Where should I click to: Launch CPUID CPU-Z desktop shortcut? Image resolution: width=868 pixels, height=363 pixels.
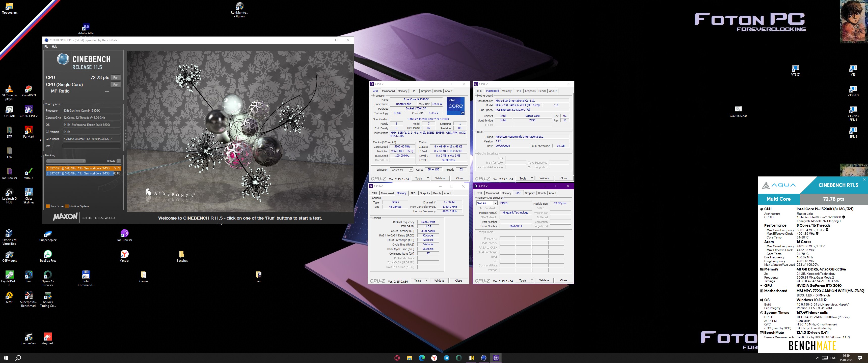[x=29, y=111]
